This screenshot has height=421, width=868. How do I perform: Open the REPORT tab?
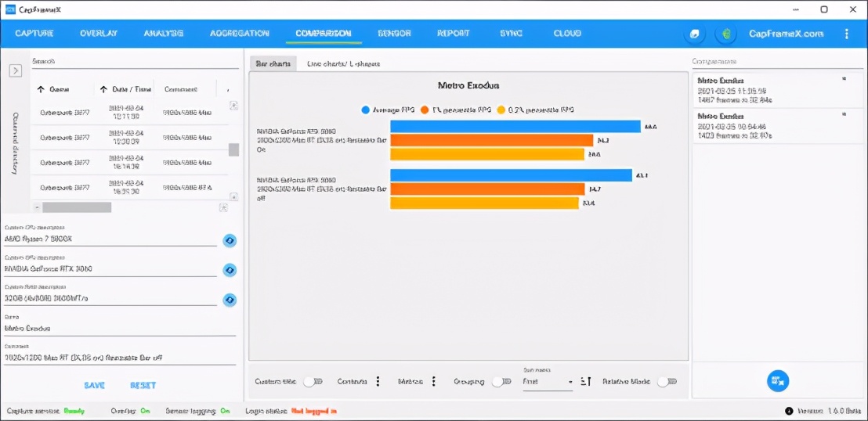click(x=454, y=33)
